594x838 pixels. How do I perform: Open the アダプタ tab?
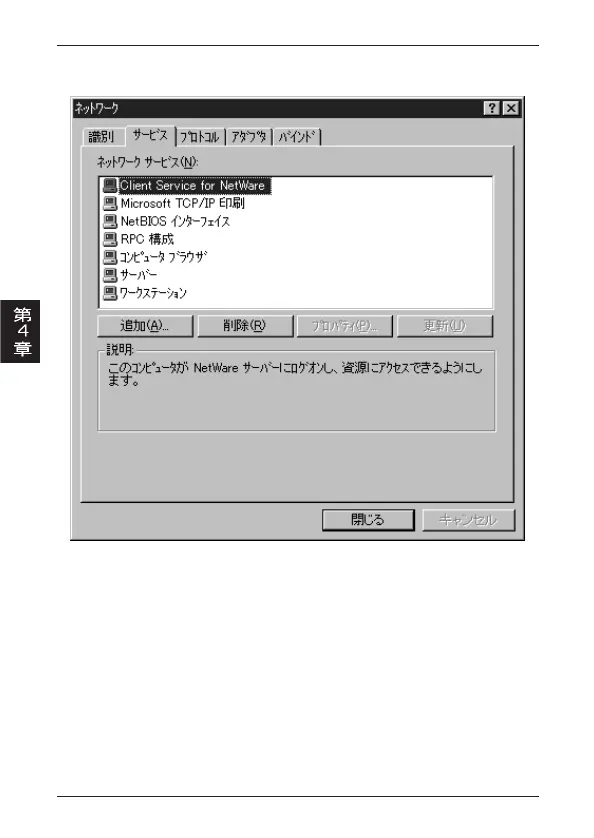[x=249, y=137]
